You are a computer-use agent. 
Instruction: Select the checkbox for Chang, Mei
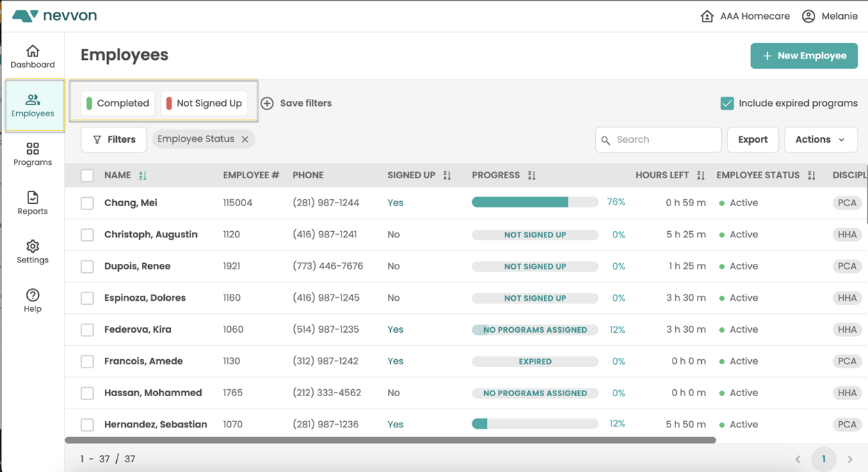[x=87, y=203]
